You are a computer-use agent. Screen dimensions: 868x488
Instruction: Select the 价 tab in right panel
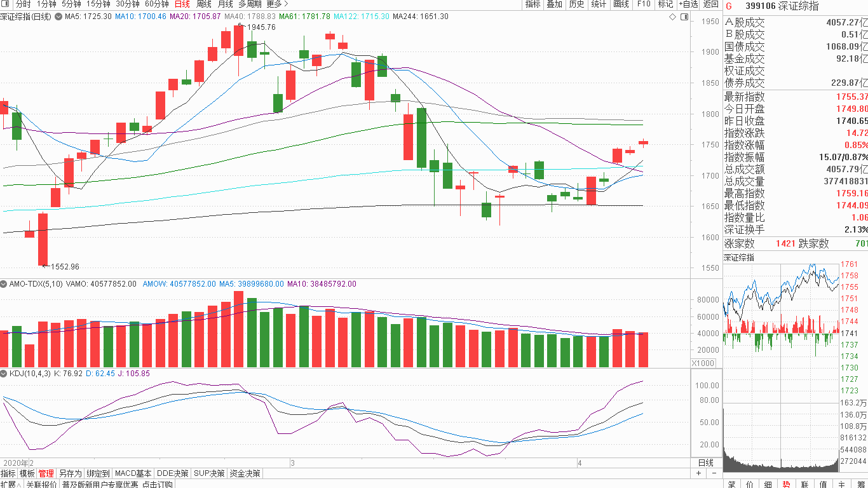tap(750, 484)
